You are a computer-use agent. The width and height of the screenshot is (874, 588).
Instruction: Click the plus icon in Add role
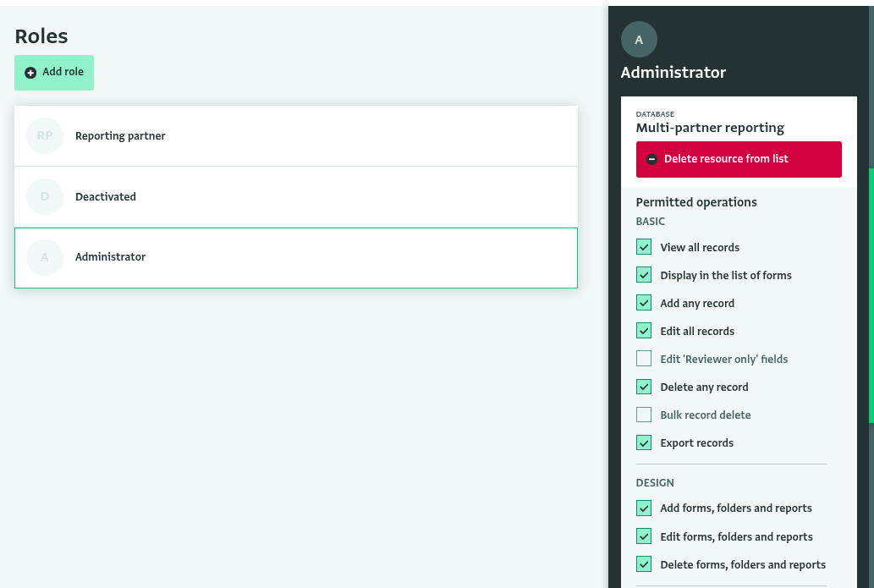coord(30,73)
